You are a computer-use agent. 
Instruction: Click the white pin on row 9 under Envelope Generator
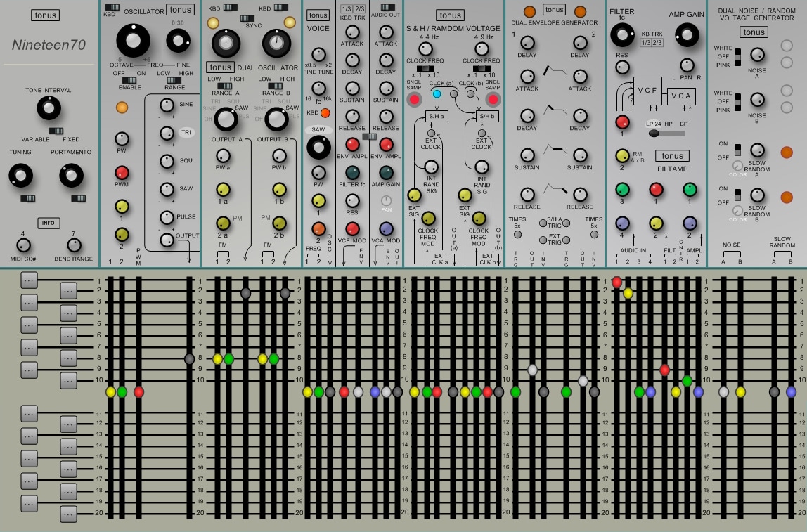pyautogui.click(x=533, y=370)
